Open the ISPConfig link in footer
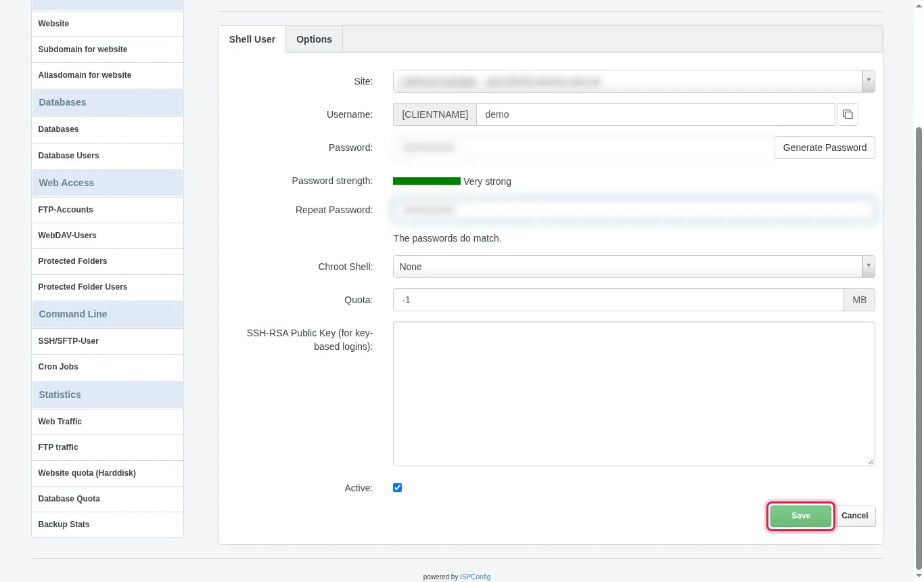Screen dimensions: 924x582 point(475,577)
